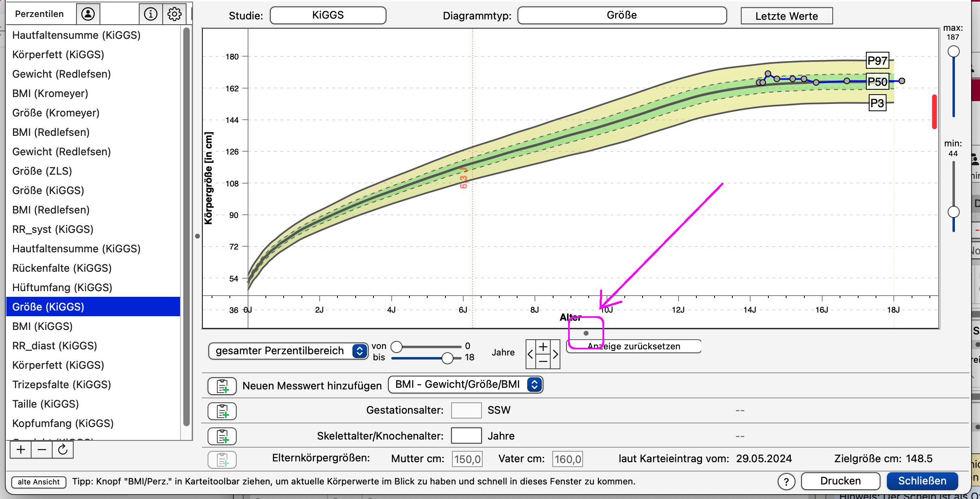Open the Diagrammtyp Größe selector
This screenshot has height=499, width=980.
pyautogui.click(x=622, y=15)
